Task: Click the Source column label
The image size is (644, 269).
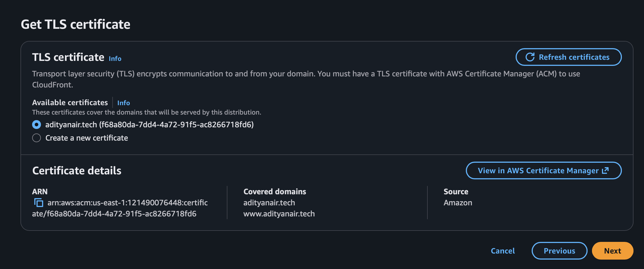Action: click(456, 192)
